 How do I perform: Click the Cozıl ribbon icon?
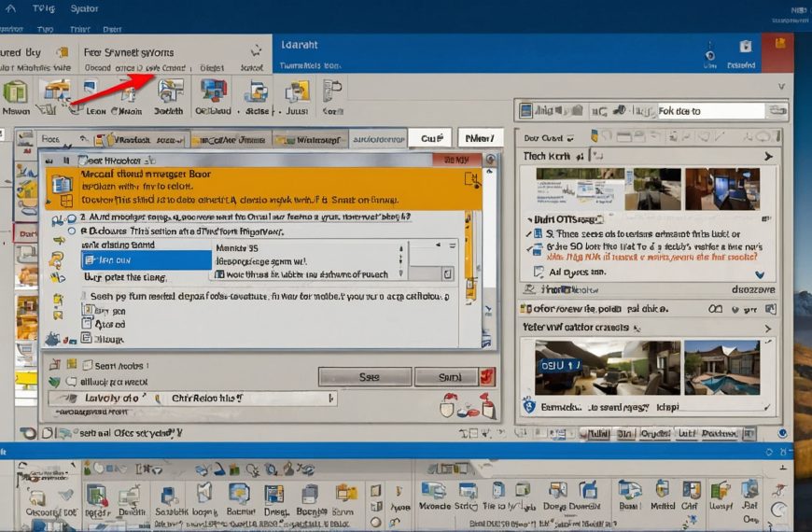click(331, 91)
